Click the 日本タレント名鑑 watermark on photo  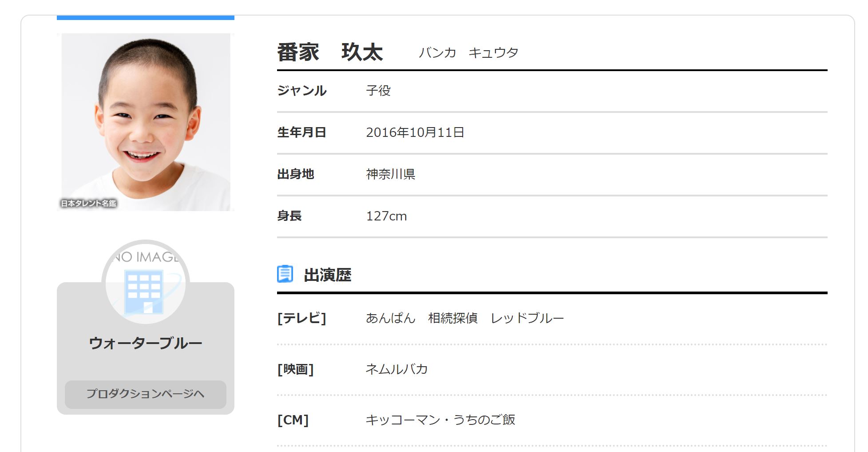pos(88,204)
